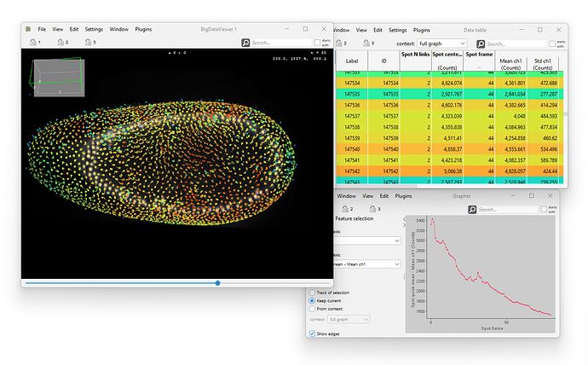Collapse the Feature selection side panel arrows
Screen dimensions: 588x365
click(404, 222)
